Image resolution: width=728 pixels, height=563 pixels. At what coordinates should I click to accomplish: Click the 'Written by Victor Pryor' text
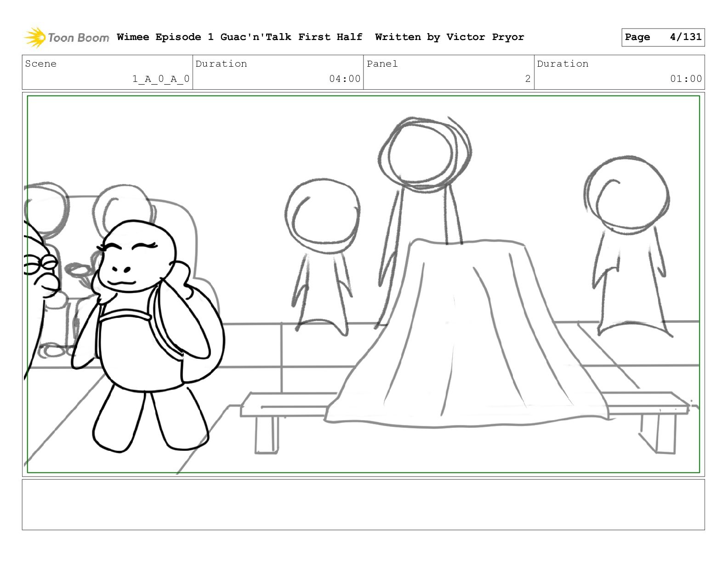click(x=449, y=37)
